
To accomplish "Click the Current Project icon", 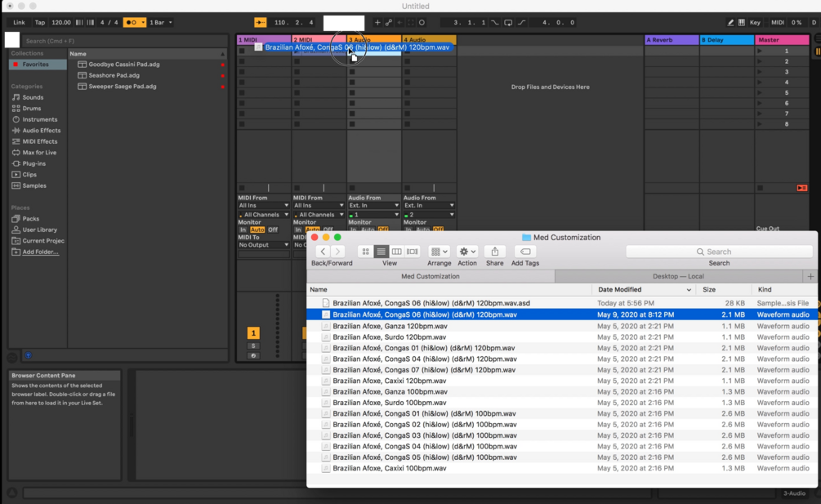I will [x=16, y=241].
